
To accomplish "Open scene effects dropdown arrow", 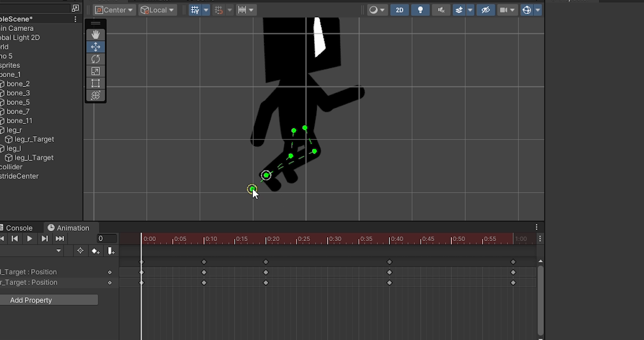I will coord(470,10).
